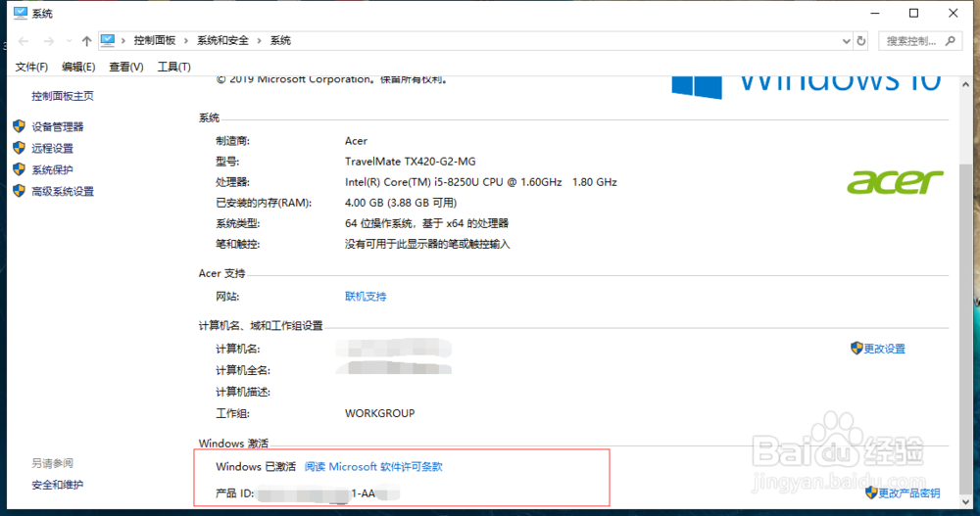Click shield icon beside 高级系统设置
Image resolution: width=980 pixels, height=516 pixels.
(20, 191)
